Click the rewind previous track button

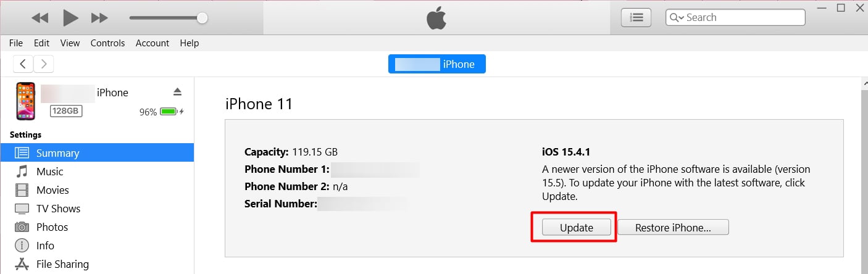point(40,19)
